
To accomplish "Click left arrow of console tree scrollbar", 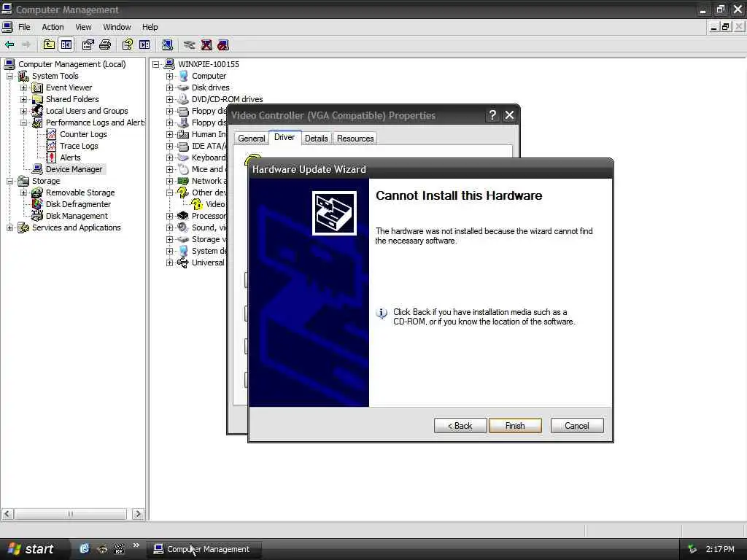I will [7, 514].
